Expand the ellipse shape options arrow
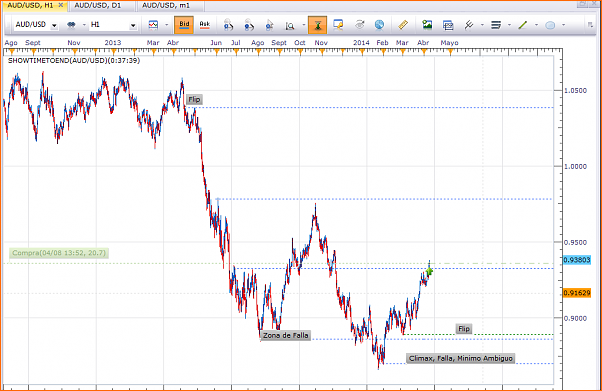This screenshot has height=391, width=602. (564, 25)
